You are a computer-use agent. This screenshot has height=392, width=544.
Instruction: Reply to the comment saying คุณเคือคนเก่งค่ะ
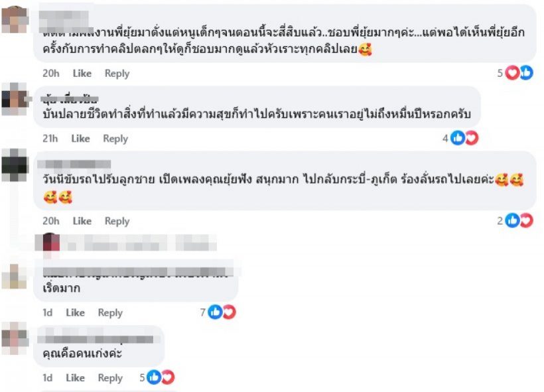point(110,377)
